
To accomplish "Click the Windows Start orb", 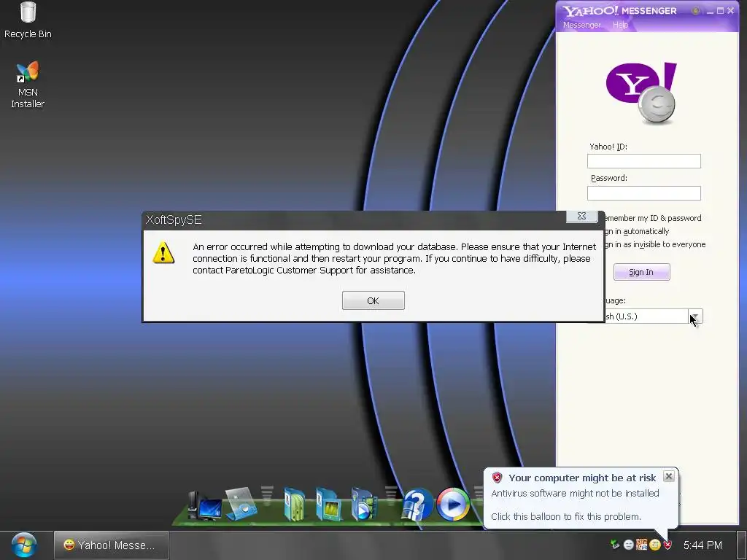I will pyautogui.click(x=23, y=545).
